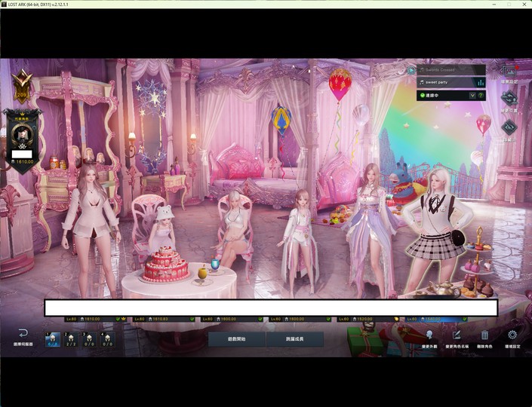Select the 'sweet party' music track
Screen dimensions: 532x407
(451, 82)
